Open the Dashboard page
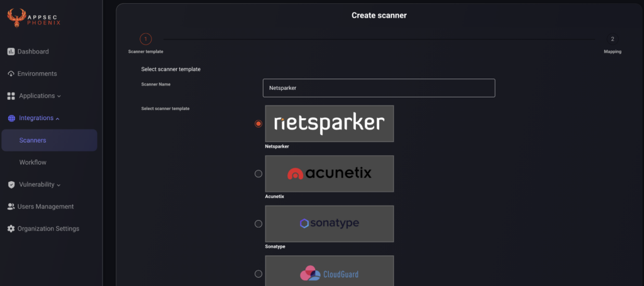The image size is (644, 286). tap(33, 52)
